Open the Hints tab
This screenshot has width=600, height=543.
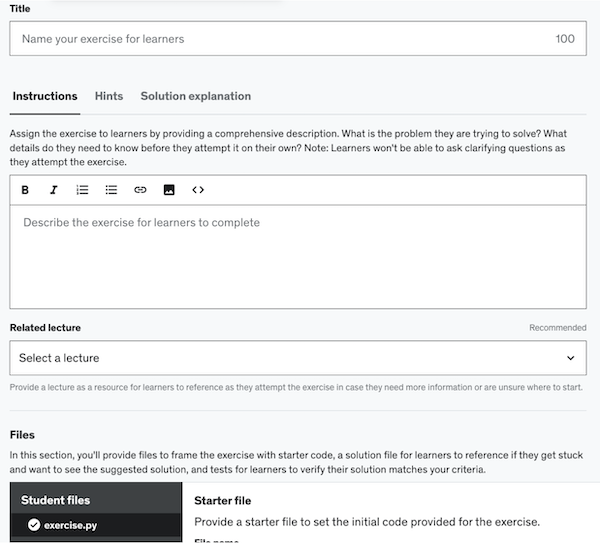click(109, 96)
